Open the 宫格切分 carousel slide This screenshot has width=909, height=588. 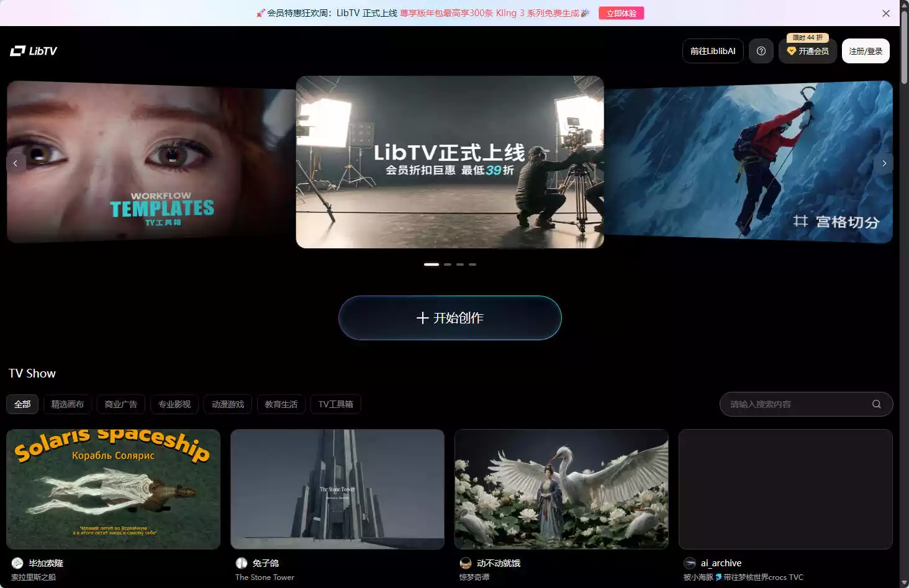pos(748,161)
